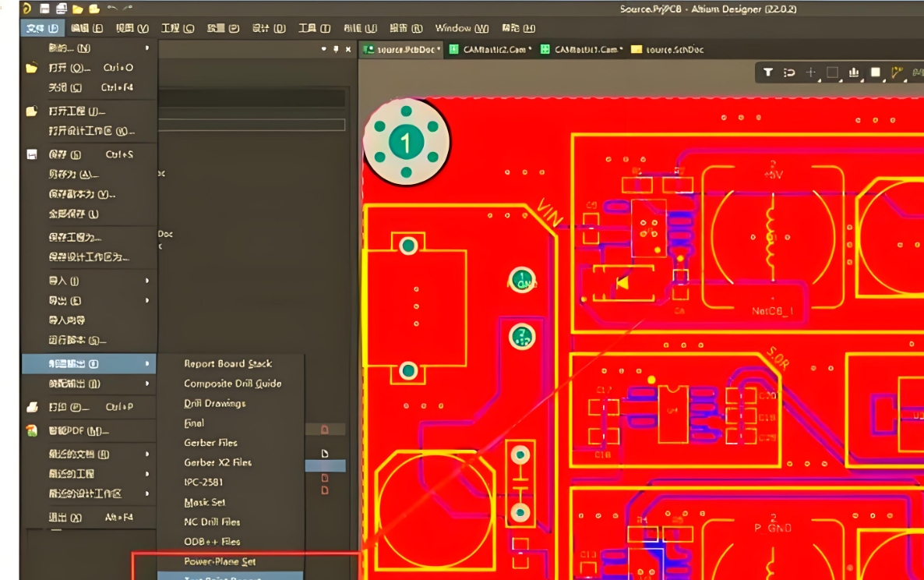Open the Design (D) menu
Screen dimensions: 924x580
coord(269,28)
